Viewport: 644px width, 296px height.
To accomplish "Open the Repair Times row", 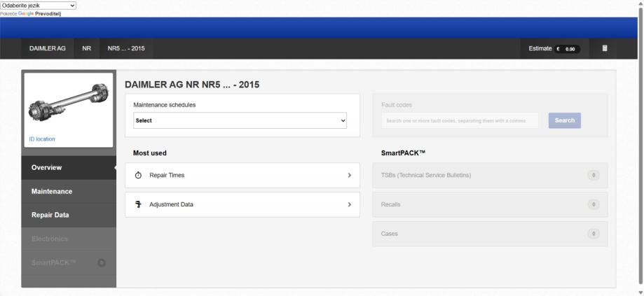I will [242, 175].
